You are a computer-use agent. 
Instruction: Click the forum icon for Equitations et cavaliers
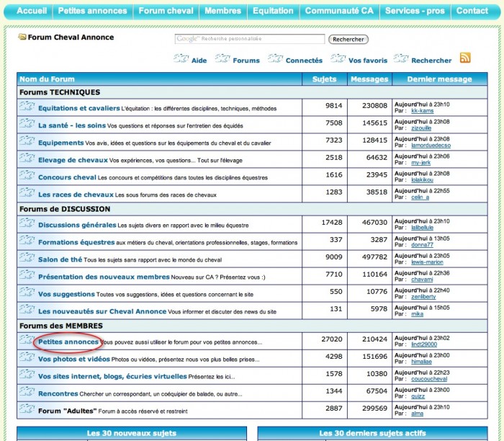point(27,106)
